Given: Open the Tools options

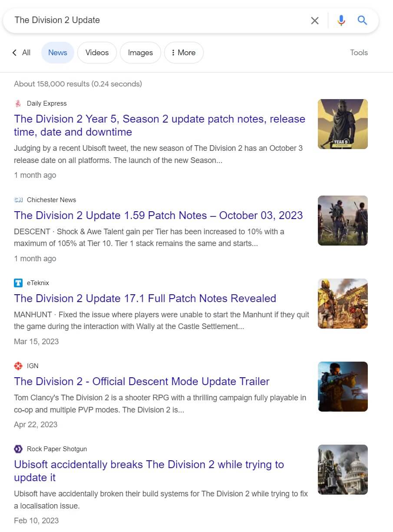Looking at the screenshot, I should [x=359, y=53].
